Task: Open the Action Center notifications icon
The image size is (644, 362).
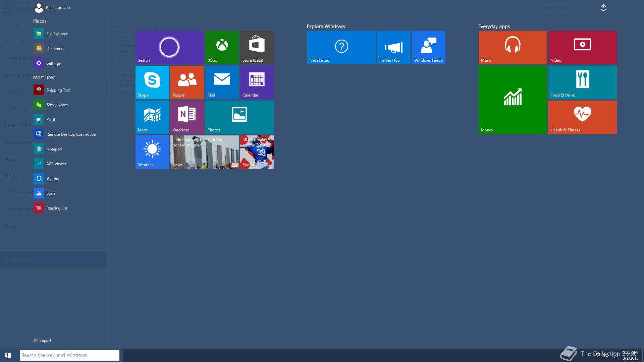Action: 615,355
